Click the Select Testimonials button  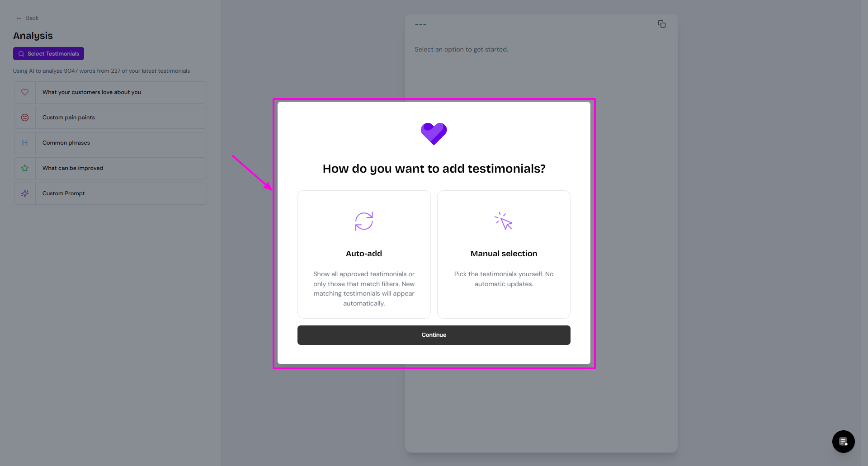(48, 54)
